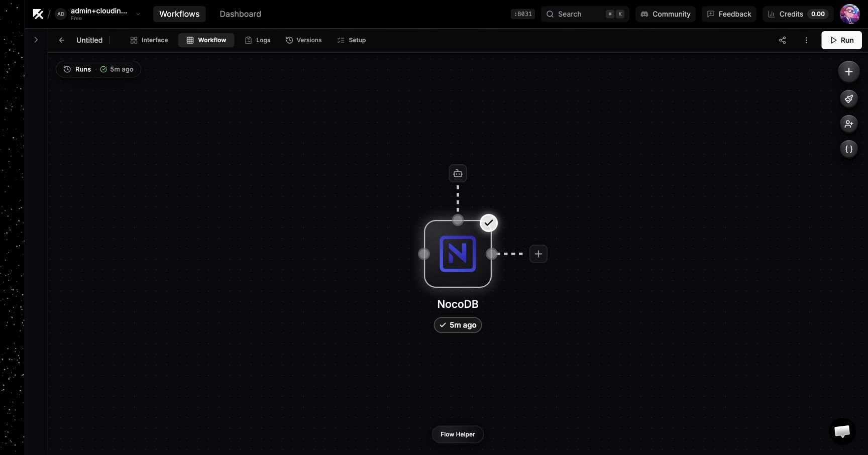Switch to the Interface tab

click(149, 40)
